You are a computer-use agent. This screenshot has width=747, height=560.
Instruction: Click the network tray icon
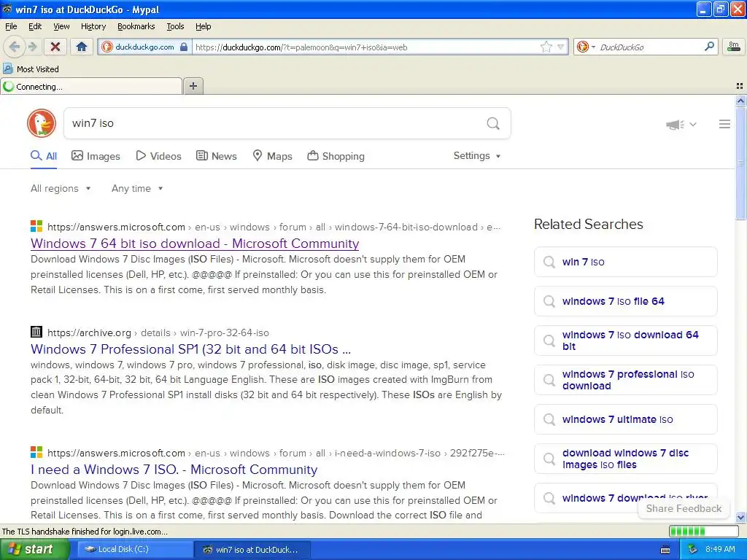(692, 550)
